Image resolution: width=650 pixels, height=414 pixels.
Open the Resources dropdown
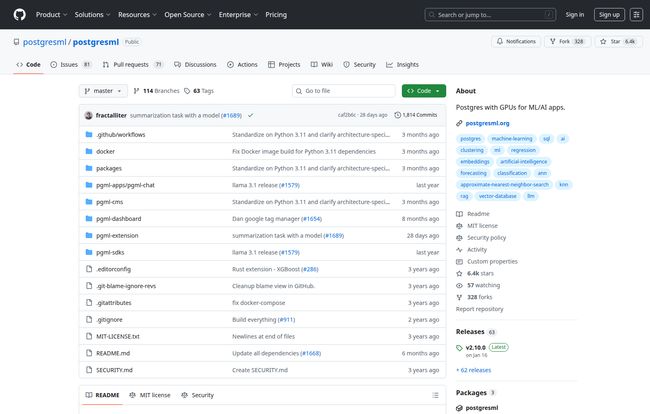(137, 15)
